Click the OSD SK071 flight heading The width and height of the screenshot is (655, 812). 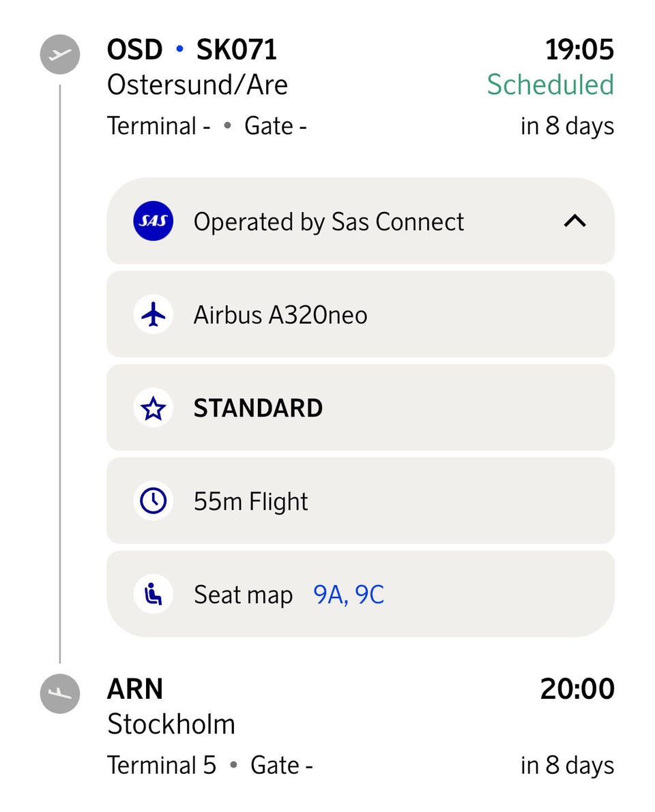point(192,50)
